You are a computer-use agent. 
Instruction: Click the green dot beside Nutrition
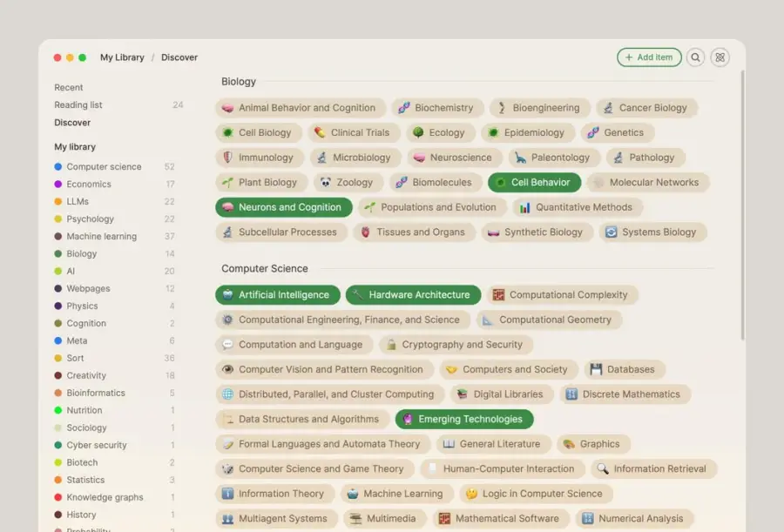[x=58, y=410]
